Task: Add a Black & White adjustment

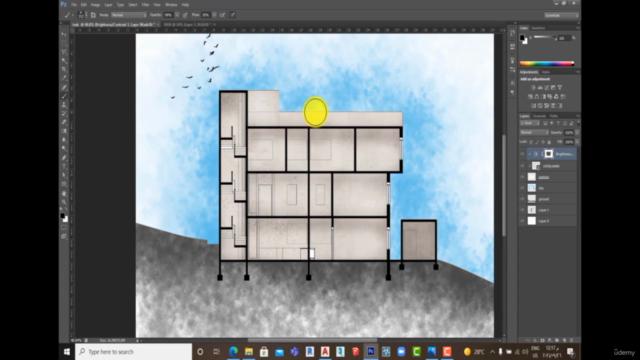Action: tap(543, 97)
